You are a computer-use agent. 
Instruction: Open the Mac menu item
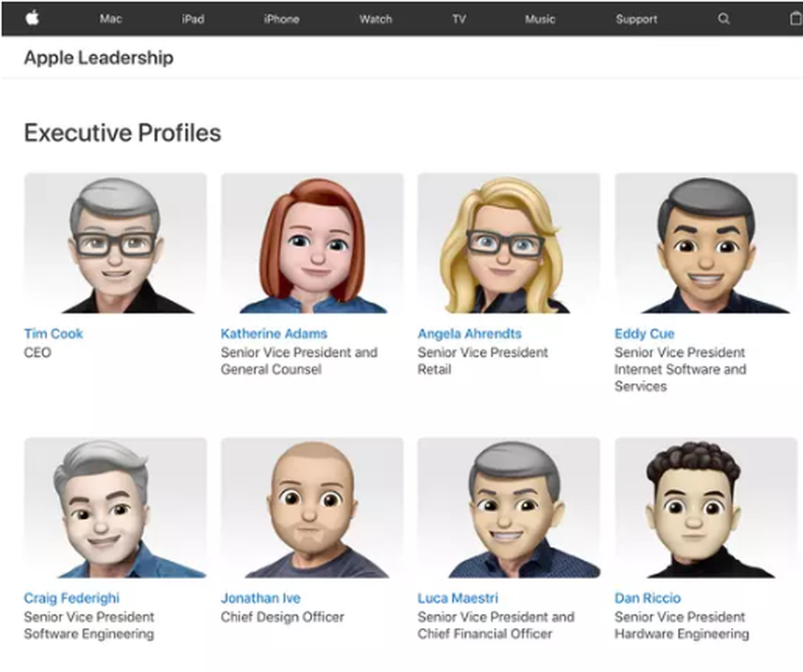point(111,19)
